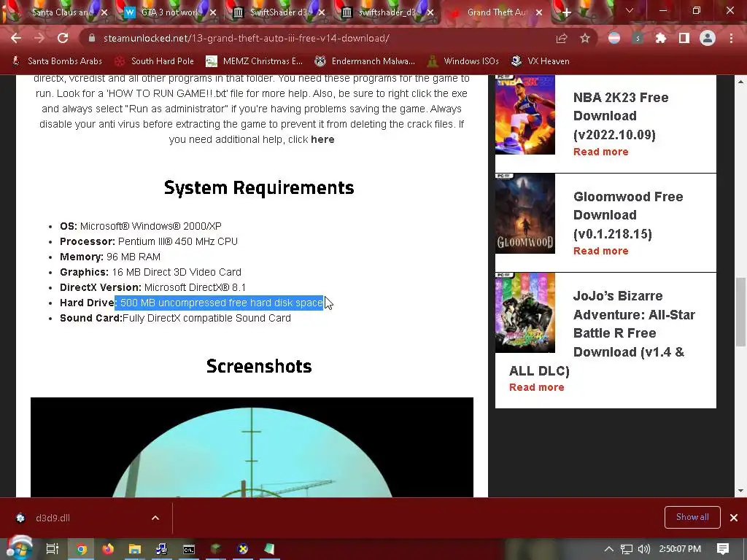Show hidden system tray icons
This screenshot has height=560, width=747.
tap(609, 549)
